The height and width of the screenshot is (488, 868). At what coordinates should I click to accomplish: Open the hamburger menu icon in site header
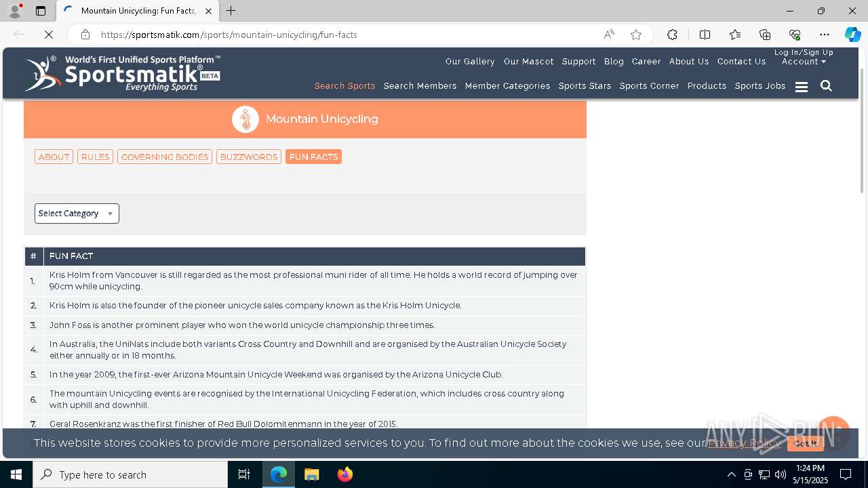pyautogui.click(x=802, y=87)
